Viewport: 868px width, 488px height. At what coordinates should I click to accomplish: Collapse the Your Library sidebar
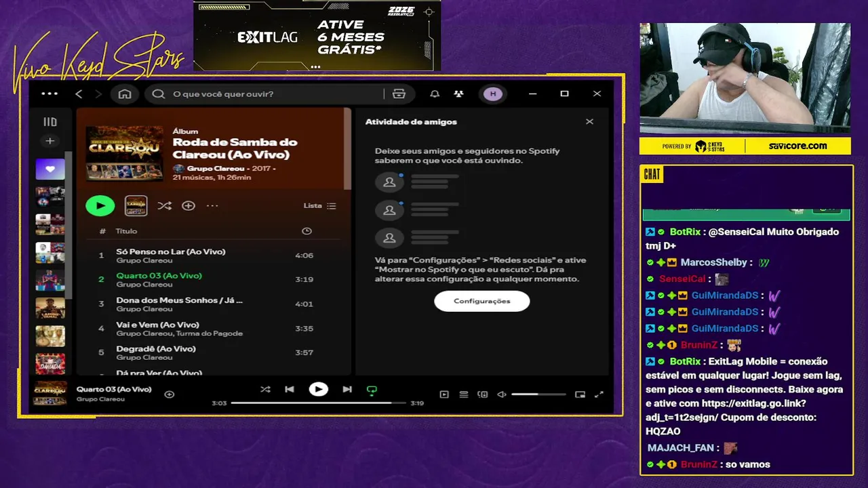(50, 122)
